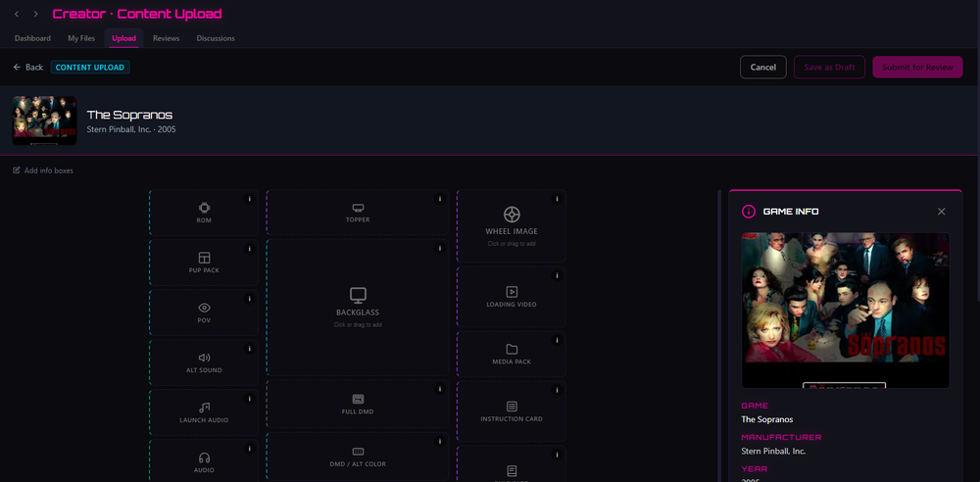
Task: Show info for DMD / Alt Color slot
Action: coord(439,442)
